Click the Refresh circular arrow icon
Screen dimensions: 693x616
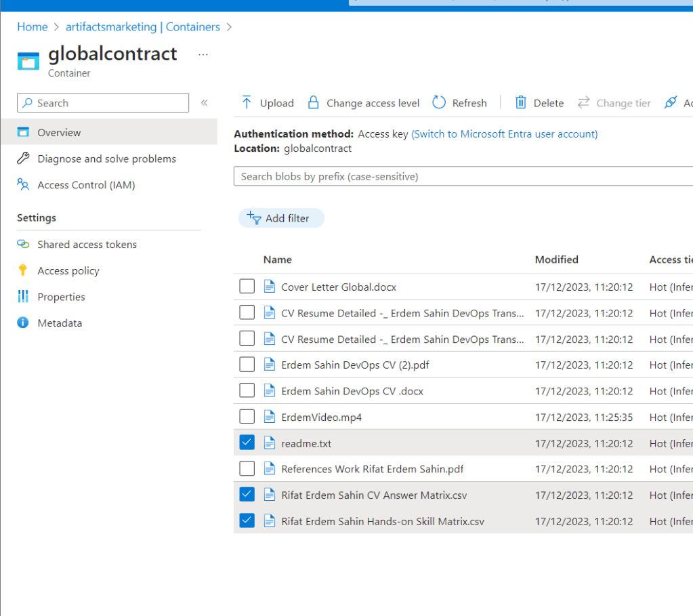coord(439,102)
